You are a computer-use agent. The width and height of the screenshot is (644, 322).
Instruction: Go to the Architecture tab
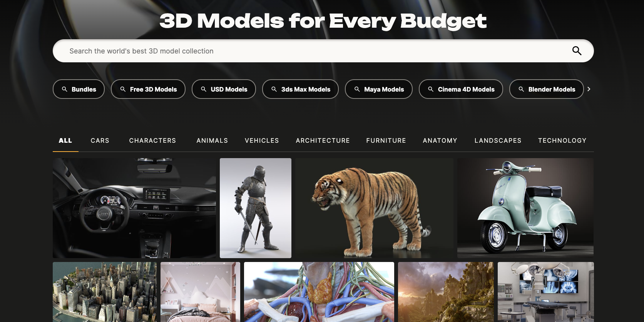click(x=323, y=140)
